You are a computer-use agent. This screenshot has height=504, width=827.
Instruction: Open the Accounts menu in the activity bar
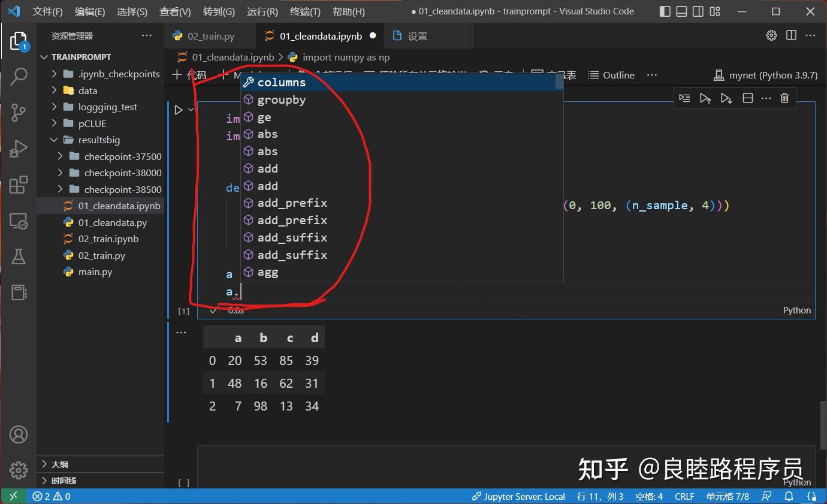19,434
